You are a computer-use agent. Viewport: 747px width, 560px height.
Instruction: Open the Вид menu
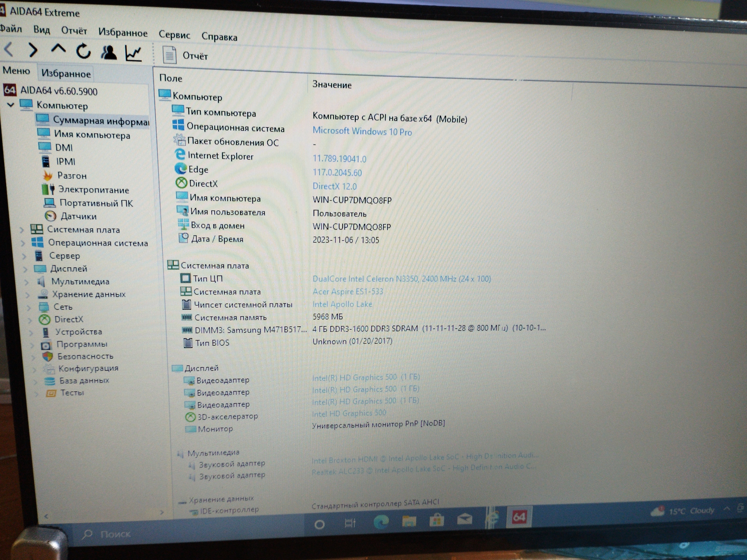[42, 30]
